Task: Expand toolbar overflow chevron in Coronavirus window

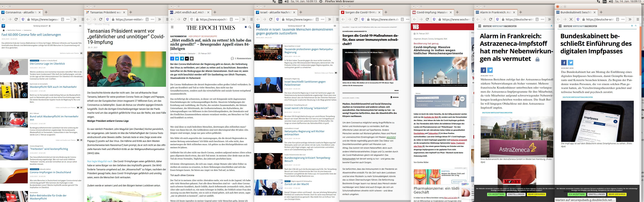Action: [75, 19]
